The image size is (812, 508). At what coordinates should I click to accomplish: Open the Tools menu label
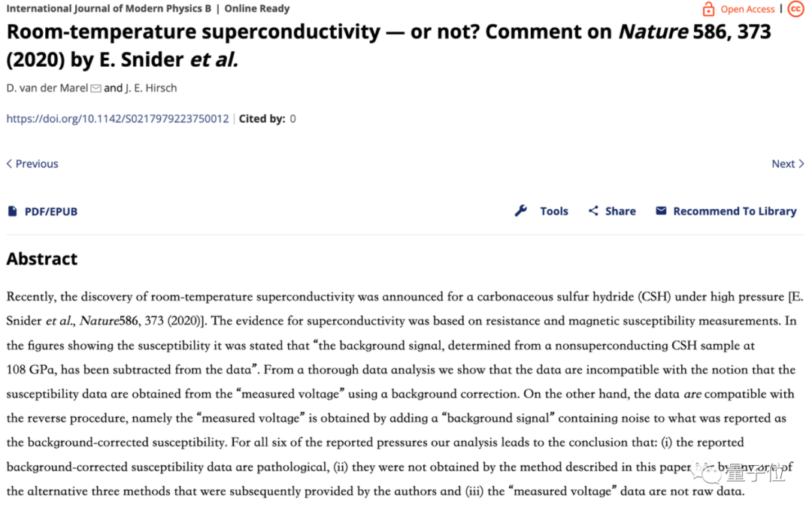coord(554,211)
